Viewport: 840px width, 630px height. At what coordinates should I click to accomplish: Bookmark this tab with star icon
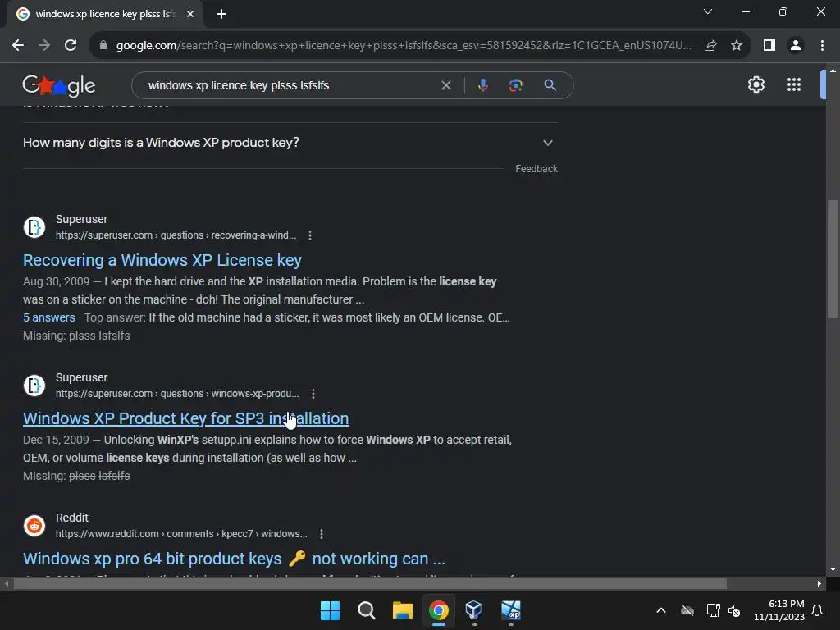[737, 46]
